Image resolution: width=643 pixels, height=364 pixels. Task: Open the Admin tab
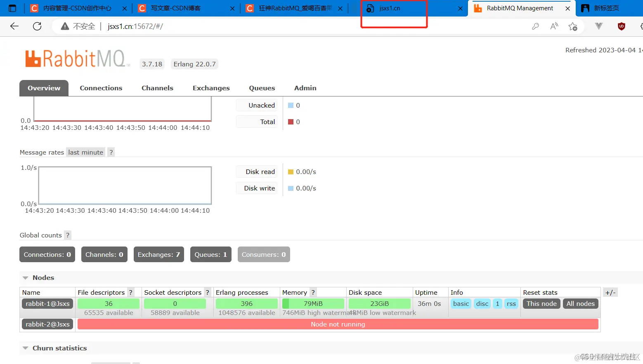tap(305, 88)
